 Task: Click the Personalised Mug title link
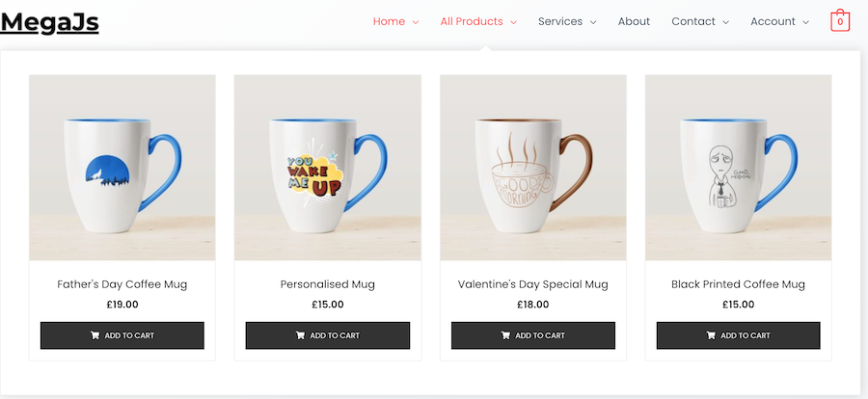pos(328,284)
